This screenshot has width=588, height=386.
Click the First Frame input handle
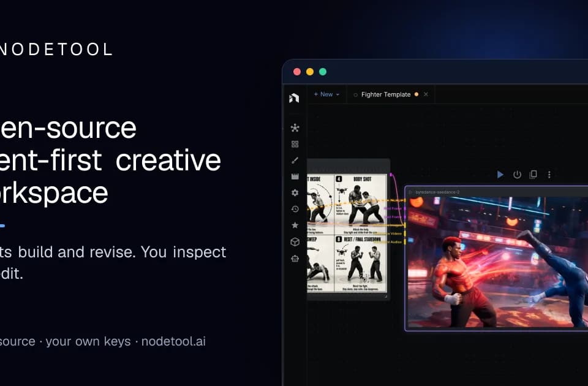pyautogui.click(x=405, y=208)
